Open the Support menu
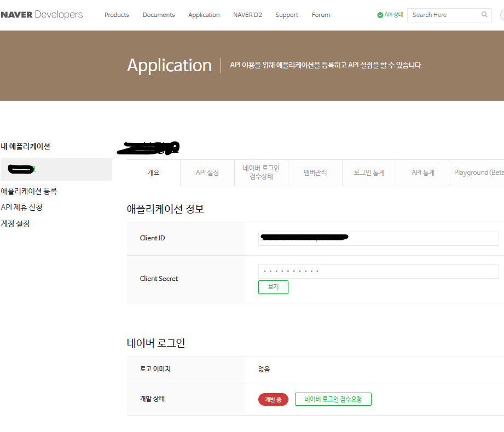Viewport: 504px width, 432px height. click(287, 15)
